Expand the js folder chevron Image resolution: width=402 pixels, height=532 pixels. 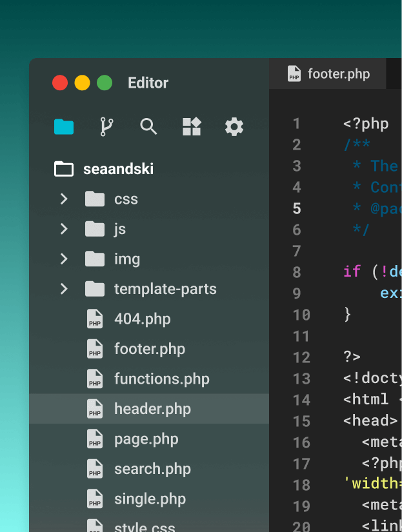point(64,229)
